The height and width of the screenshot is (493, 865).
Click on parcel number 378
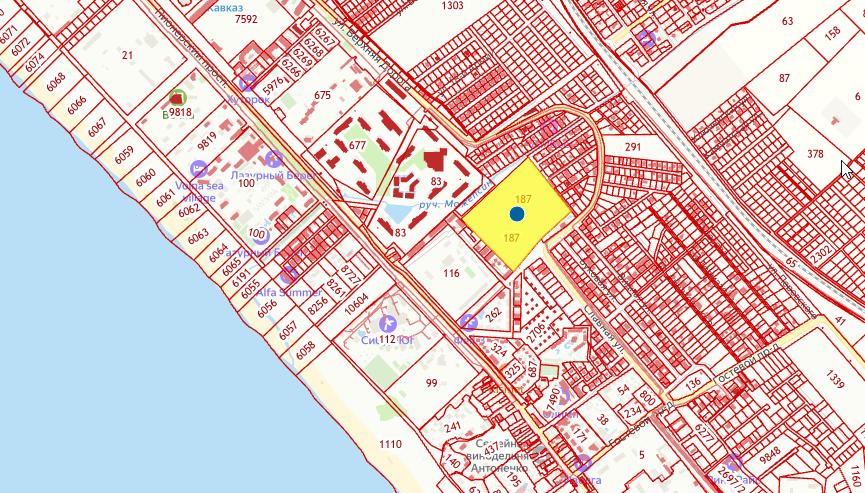pos(815,154)
